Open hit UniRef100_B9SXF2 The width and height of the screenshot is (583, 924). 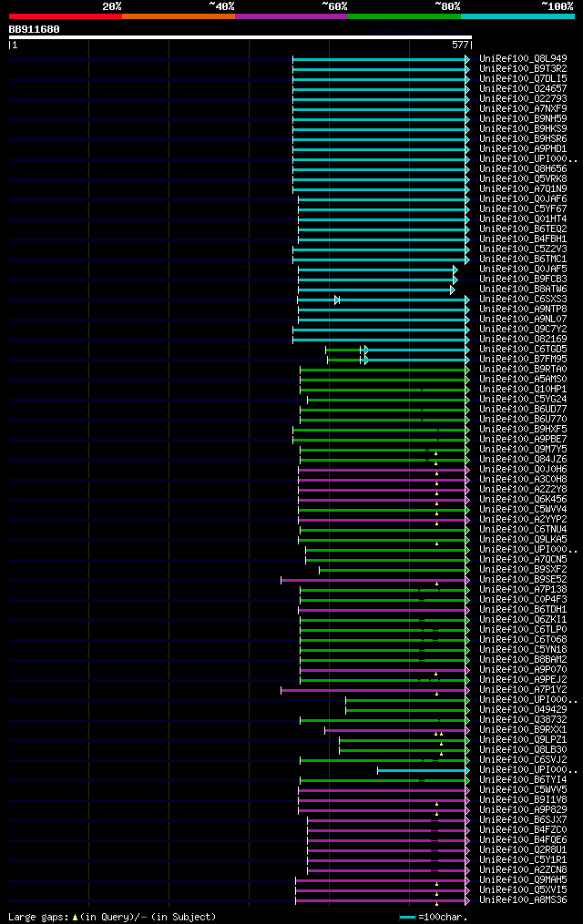(523, 570)
